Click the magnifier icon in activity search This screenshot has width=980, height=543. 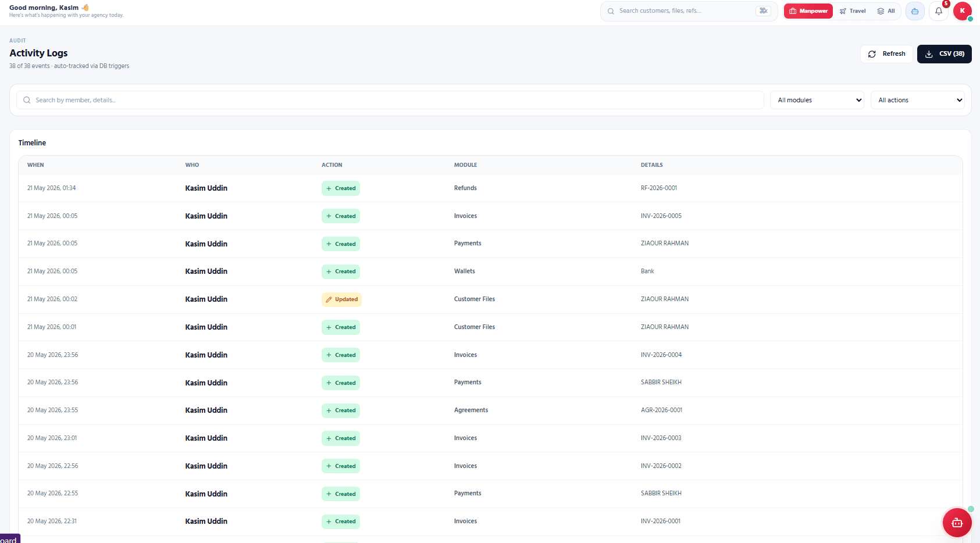27,100
